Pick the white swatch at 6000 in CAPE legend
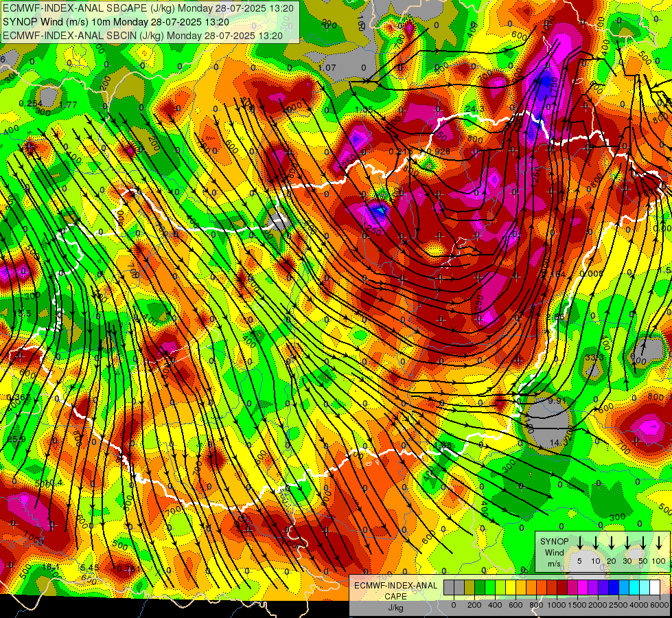The height and width of the screenshot is (618, 672). point(656,587)
